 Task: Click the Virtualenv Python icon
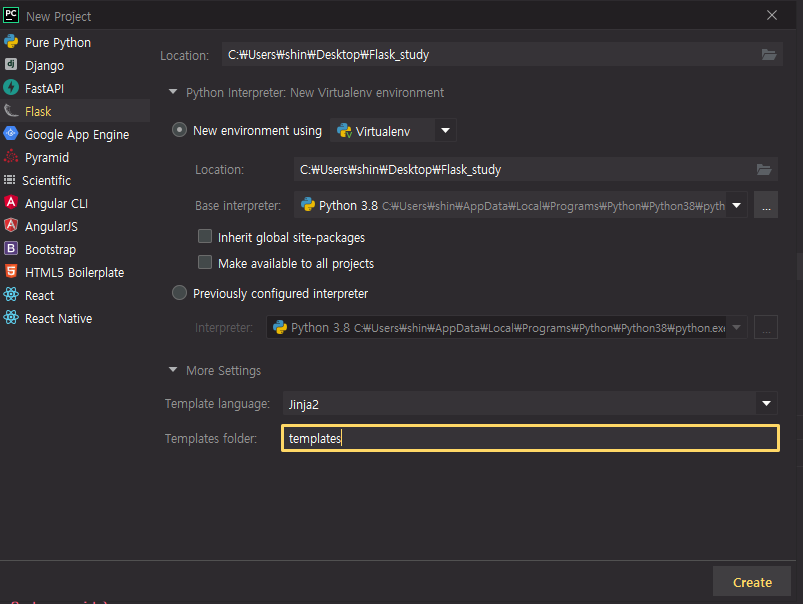344,131
